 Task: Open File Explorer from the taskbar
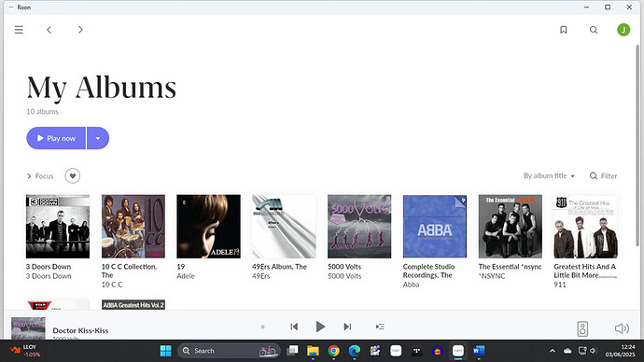pyautogui.click(x=313, y=351)
